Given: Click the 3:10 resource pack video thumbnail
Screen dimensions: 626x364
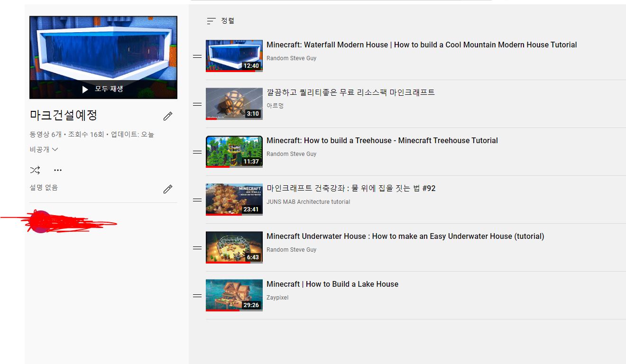Looking at the screenshot, I should (x=234, y=104).
